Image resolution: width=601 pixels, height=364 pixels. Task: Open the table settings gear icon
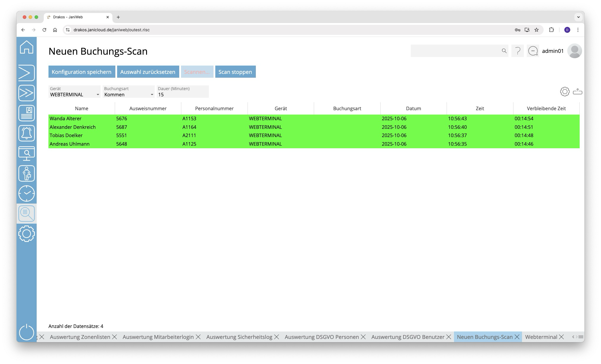(565, 92)
